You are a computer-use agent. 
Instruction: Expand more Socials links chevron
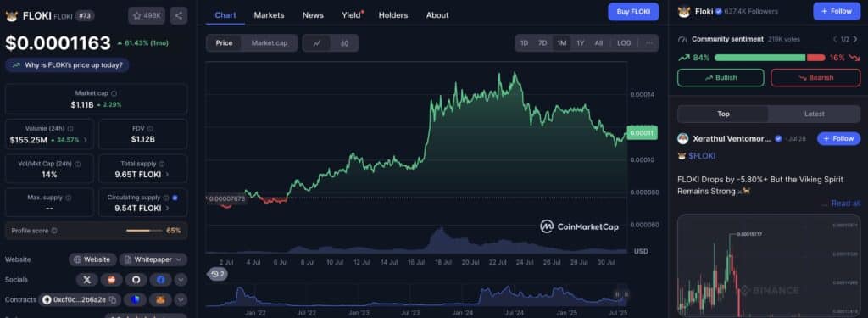(x=181, y=280)
